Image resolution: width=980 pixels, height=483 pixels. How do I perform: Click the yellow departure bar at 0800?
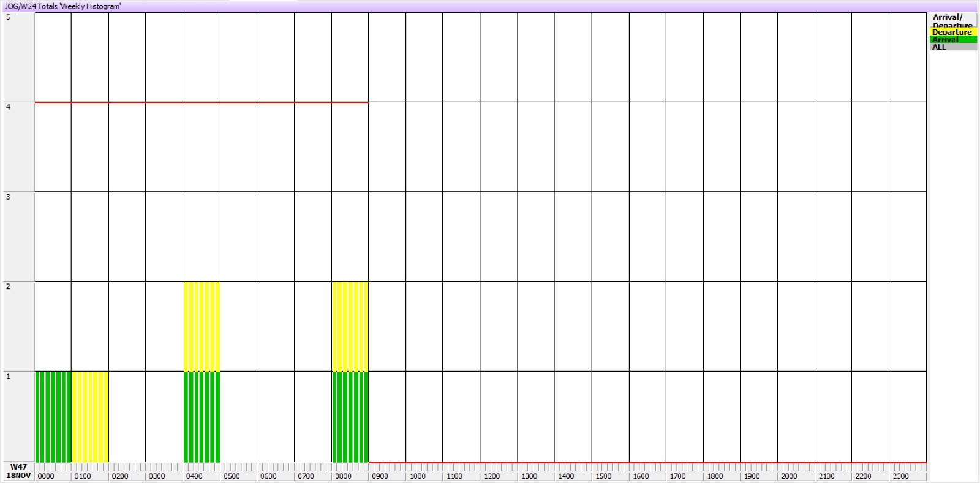(350, 326)
